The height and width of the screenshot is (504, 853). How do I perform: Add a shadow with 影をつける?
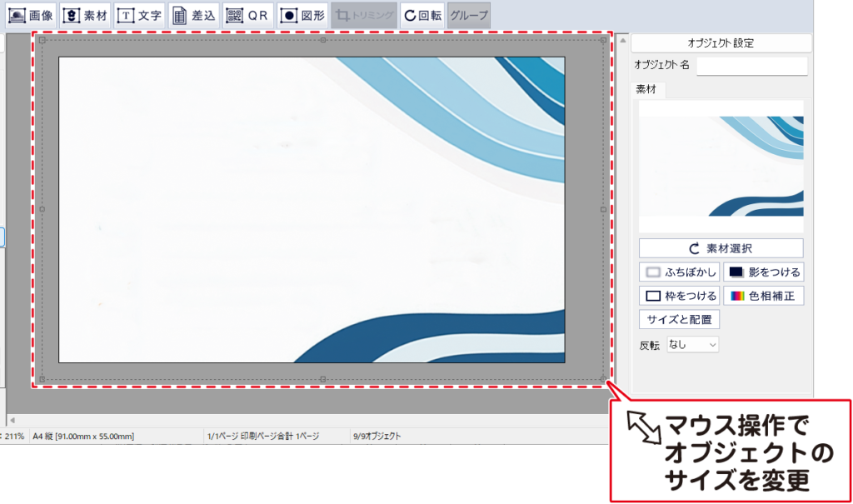point(763,272)
